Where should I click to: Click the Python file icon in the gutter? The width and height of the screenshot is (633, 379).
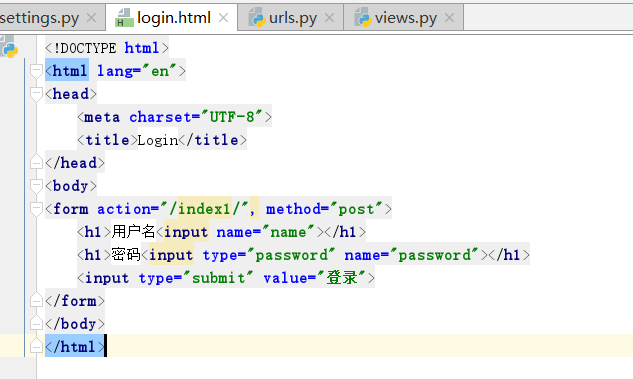(9, 47)
